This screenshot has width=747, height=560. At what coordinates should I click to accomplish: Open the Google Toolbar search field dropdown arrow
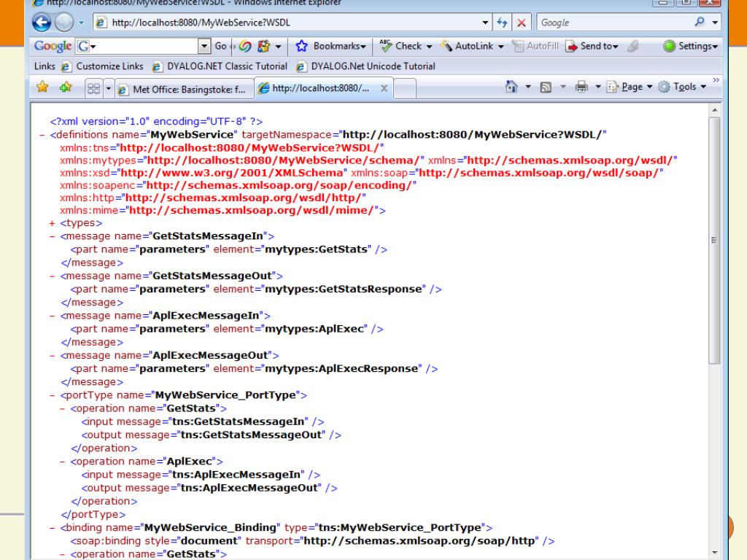pyautogui.click(x=204, y=46)
